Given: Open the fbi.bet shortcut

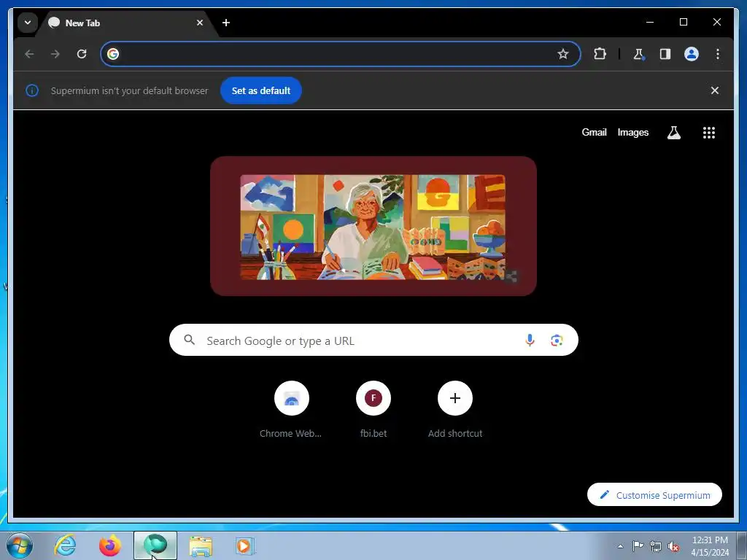Looking at the screenshot, I should (373, 410).
